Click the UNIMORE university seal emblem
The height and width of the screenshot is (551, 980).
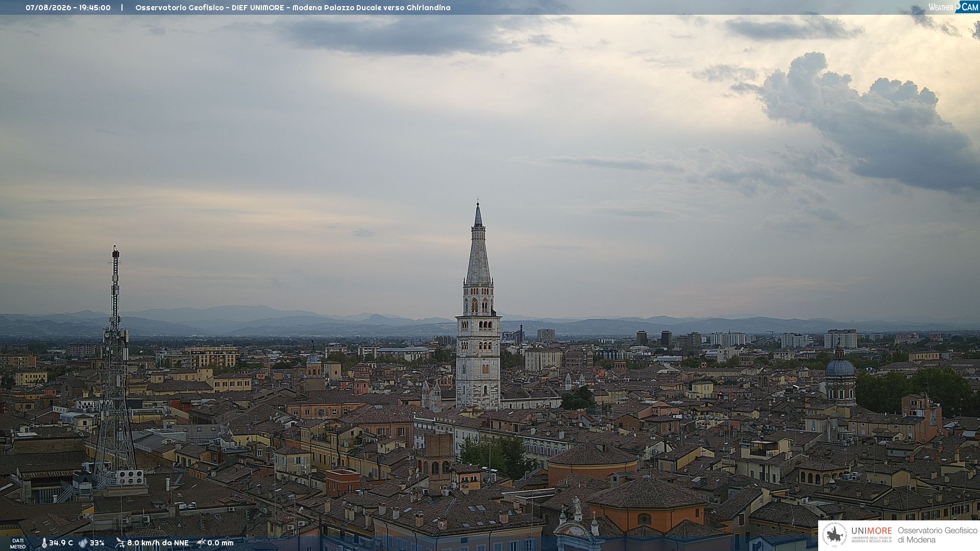[x=835, y=535]
